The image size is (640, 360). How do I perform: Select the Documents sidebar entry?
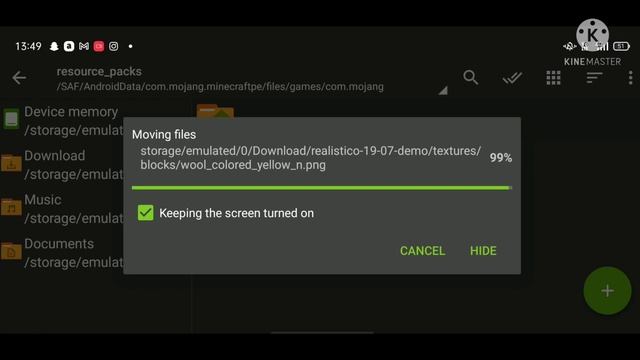(62, 253)
